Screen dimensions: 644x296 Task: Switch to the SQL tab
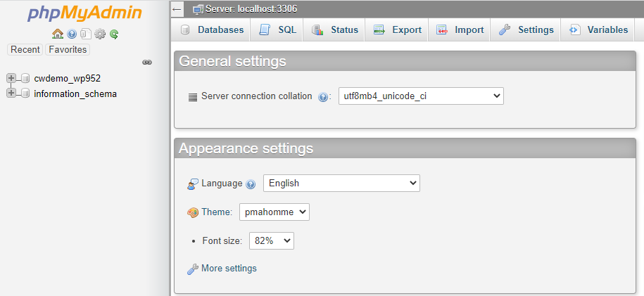point(278,30)
